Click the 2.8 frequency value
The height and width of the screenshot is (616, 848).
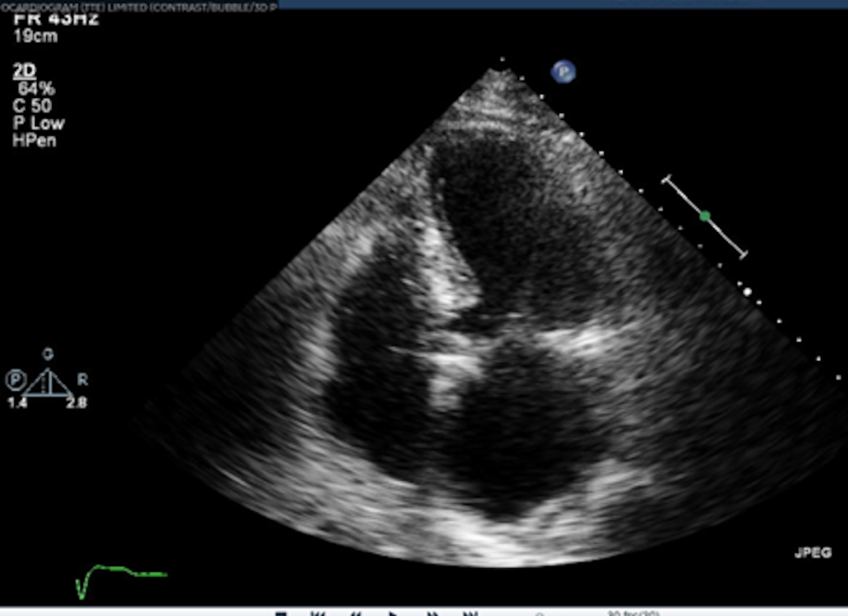(x=77, y=403)
